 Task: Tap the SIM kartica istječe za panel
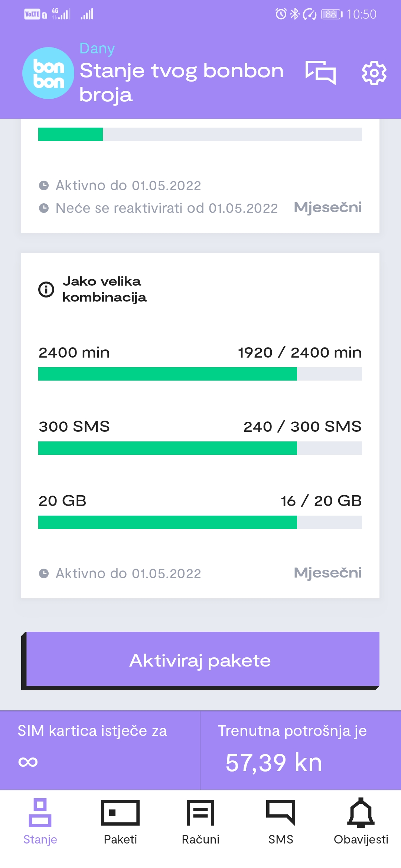[100, 750]
